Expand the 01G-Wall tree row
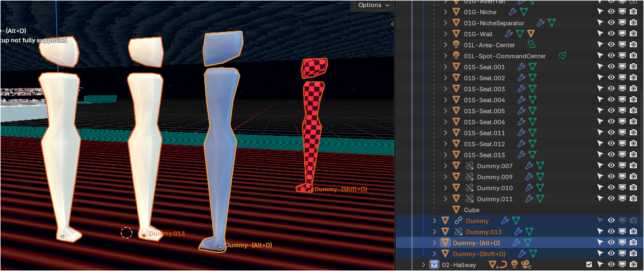The image size is (644, 271). (445, 34)
